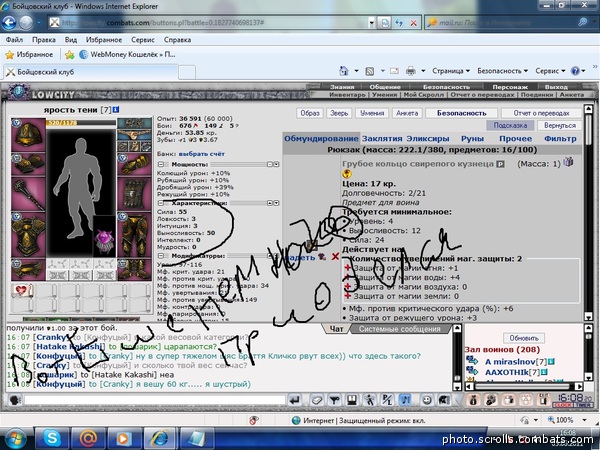The width and height of the screenshot is (600, 450).
Task: Click the boots equipment slot
Action: pos(134,270)
